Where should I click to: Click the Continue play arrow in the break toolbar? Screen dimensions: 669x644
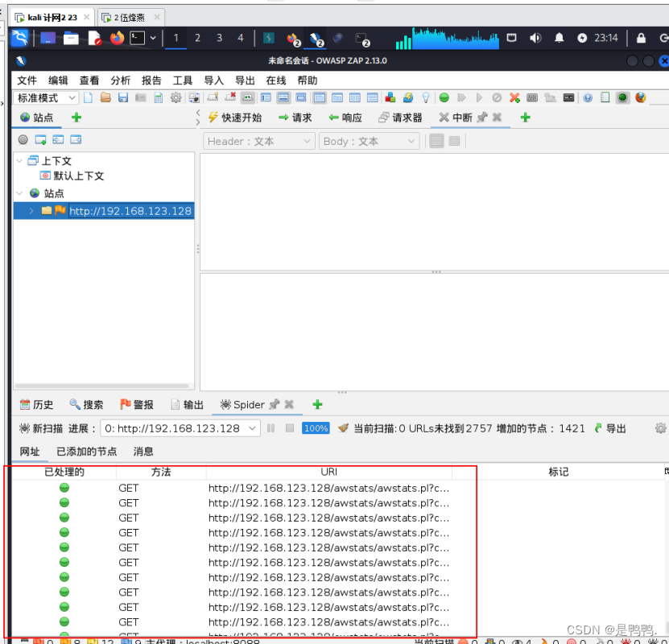coord(479,97)
